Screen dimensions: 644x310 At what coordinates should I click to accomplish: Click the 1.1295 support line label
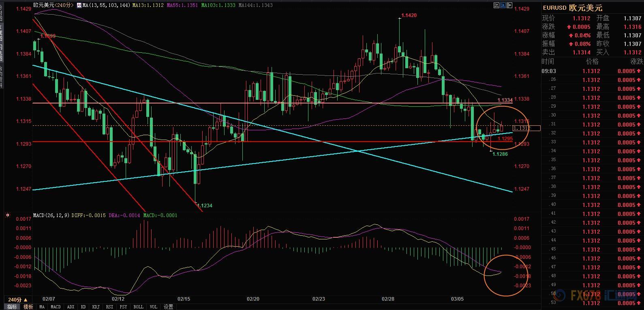click(505, 139)
